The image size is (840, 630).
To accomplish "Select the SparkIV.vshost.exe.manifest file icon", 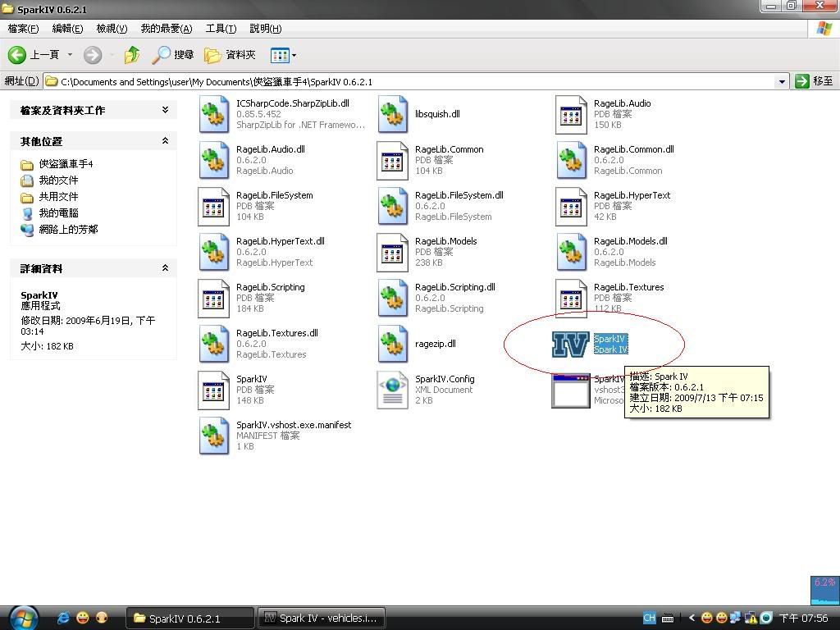I will [214, 436].
